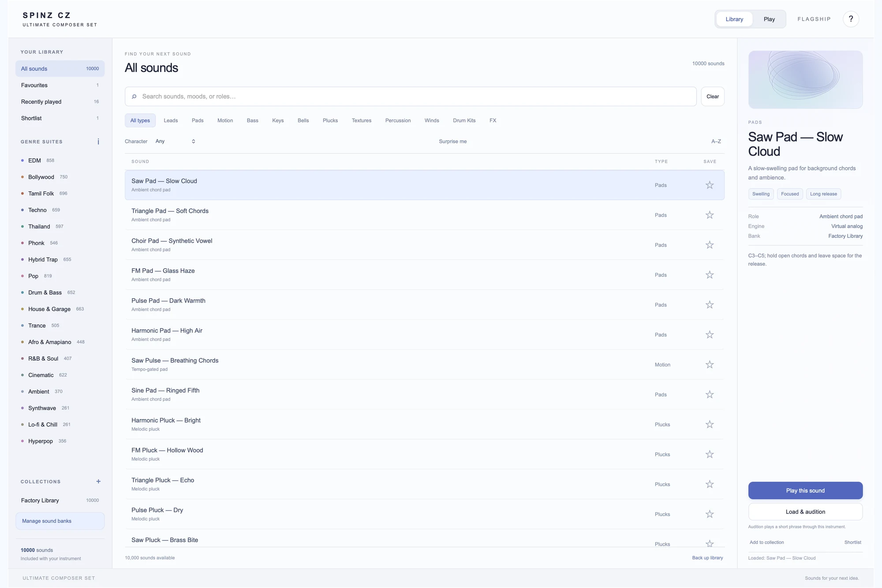
Task: Click Back up library link
Action: pos(707,558)
